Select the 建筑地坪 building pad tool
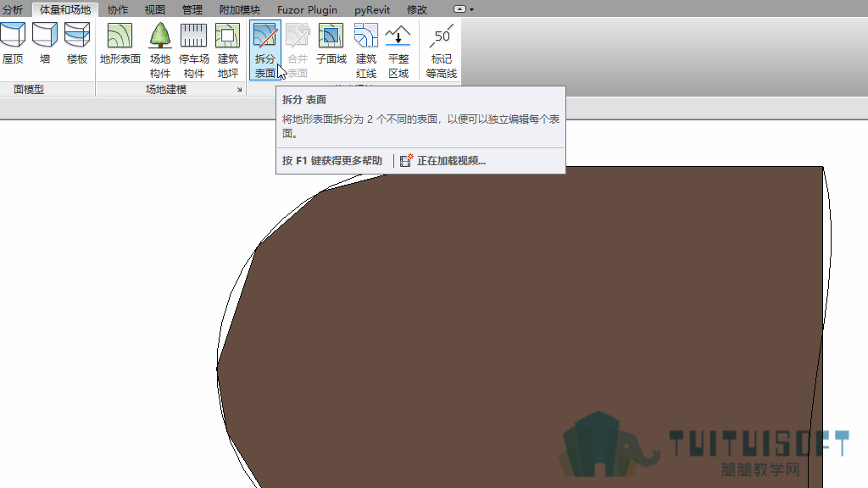The width and height of the screenshot is (868, 488). tap(227, 51)
